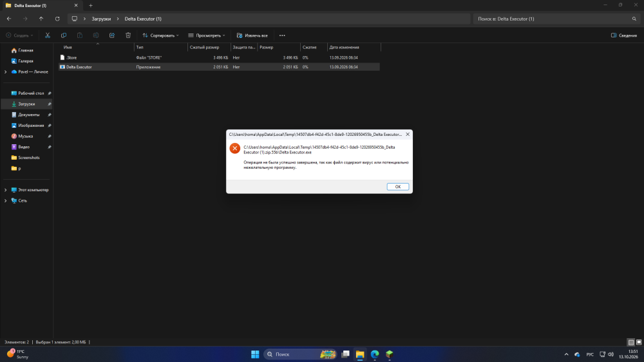Click the Share icon in toolbar

tap(111, 35)
